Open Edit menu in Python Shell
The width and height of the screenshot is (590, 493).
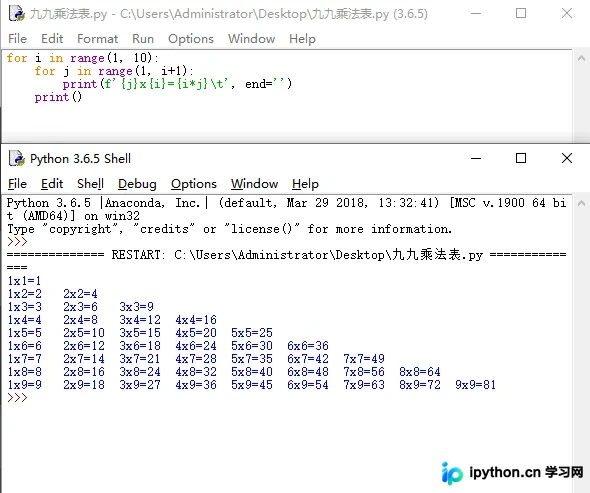coord(52,184)
